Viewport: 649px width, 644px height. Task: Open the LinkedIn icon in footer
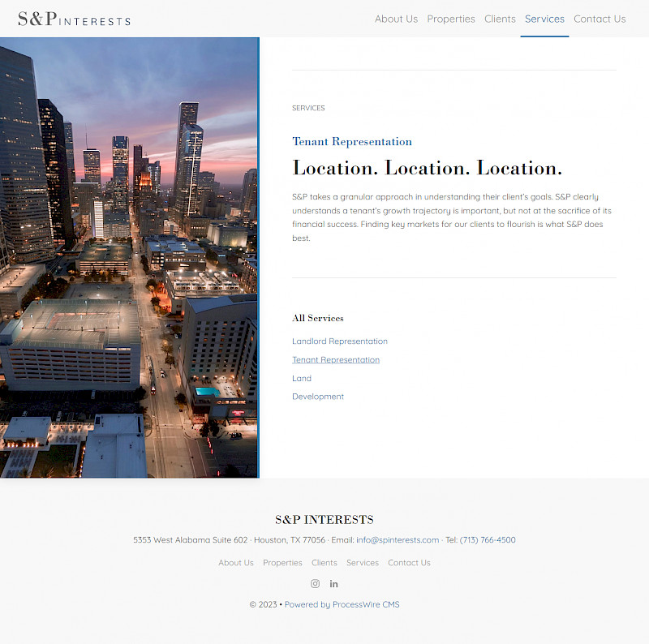(x=333, y=583)
